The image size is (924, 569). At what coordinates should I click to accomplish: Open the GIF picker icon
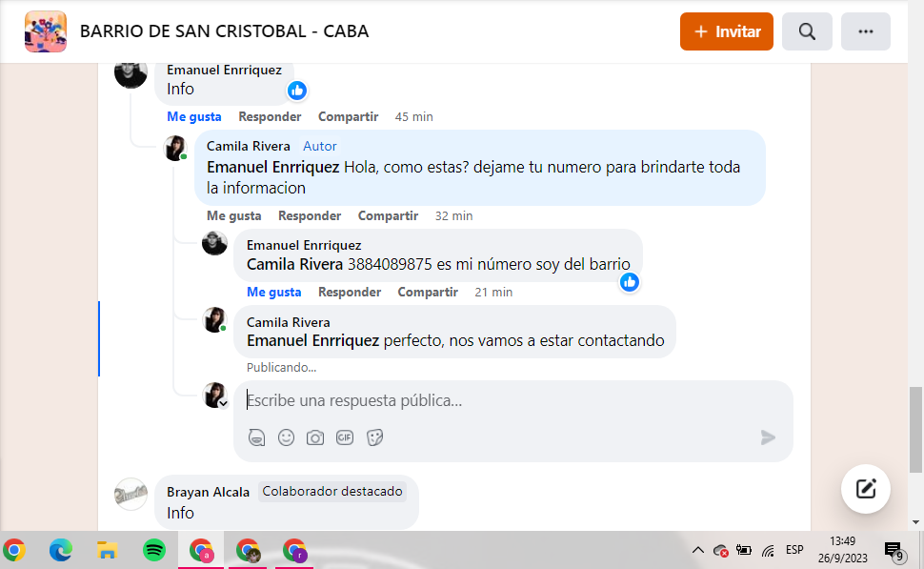345,437
